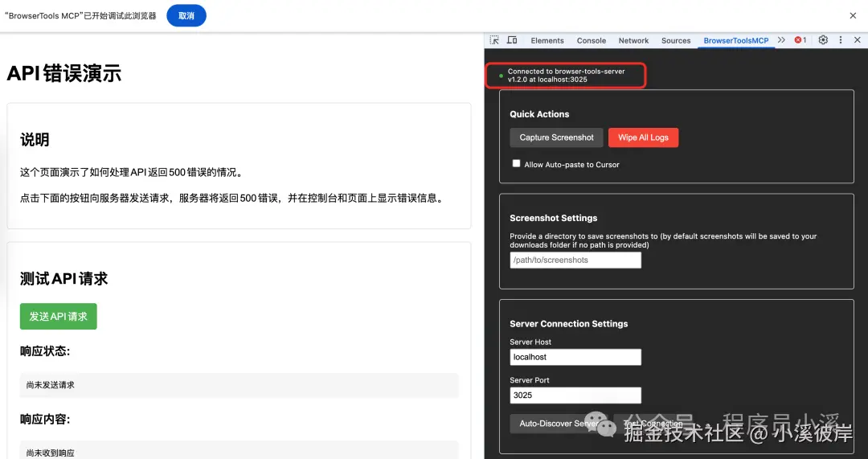Click the blue 取消 button
868x459 pixels.
coord(186,15)
